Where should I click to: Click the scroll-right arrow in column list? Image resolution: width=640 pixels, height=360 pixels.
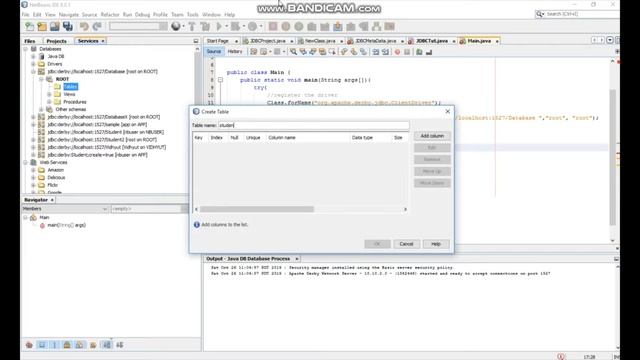[405, 209]
